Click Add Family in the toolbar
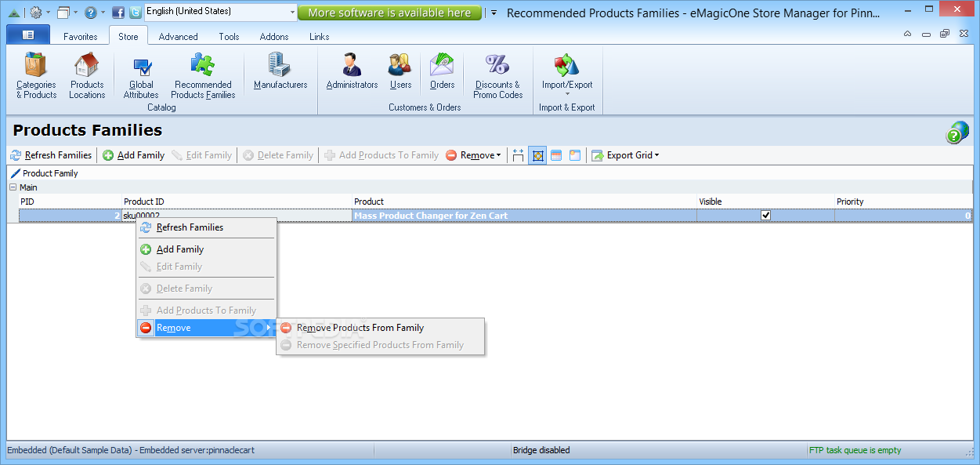 [x=133, y=155]
